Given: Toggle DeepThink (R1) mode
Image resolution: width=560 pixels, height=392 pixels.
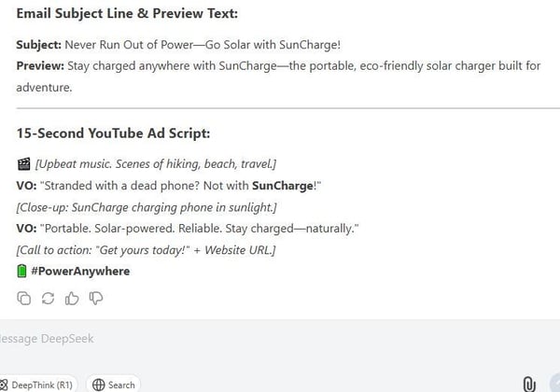Looking at the screenshot, I should pos(38,385).
